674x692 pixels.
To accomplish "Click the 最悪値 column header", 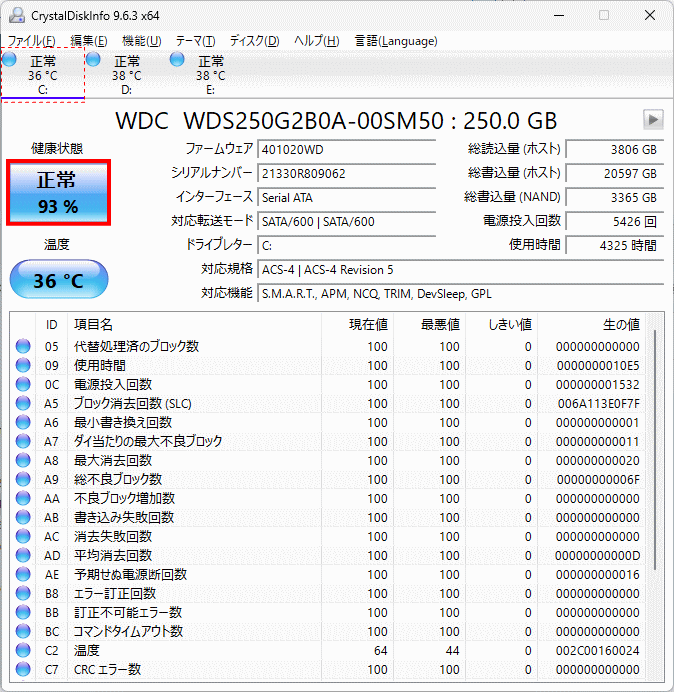I will [429, 324].
